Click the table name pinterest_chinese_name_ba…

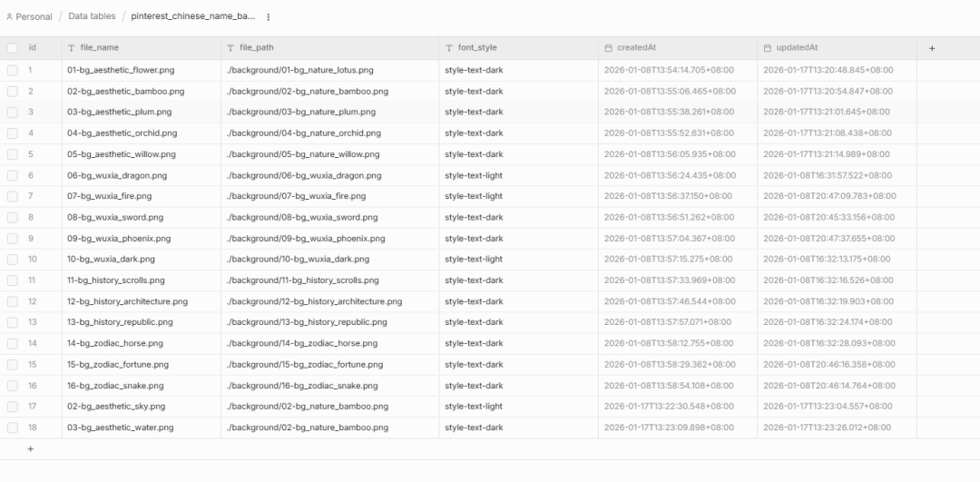click(x=192, y=16)
